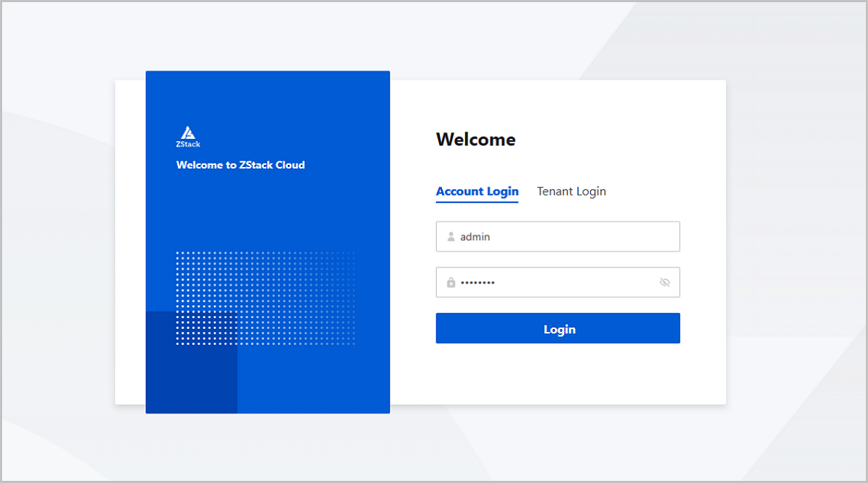Image resolution: width=868 pixels, height=483 pixels.
Task: Click the "Welcome to ZStack Cloud" text
Action: tap(240, 165)
